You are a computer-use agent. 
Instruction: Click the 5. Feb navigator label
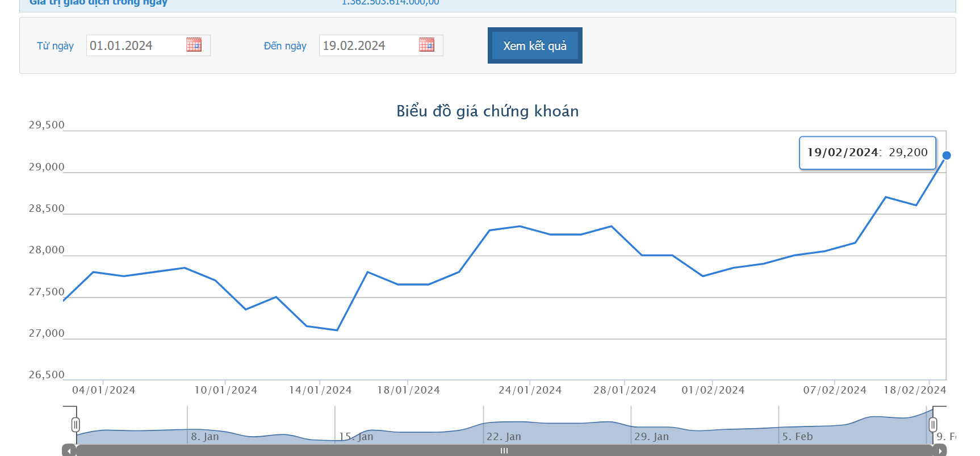pyautogui.click(x=797, y=437)
